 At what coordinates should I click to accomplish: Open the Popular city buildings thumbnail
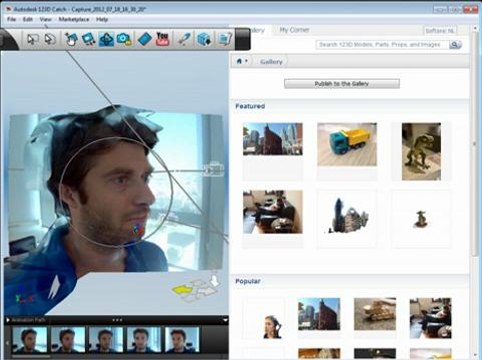319,314
